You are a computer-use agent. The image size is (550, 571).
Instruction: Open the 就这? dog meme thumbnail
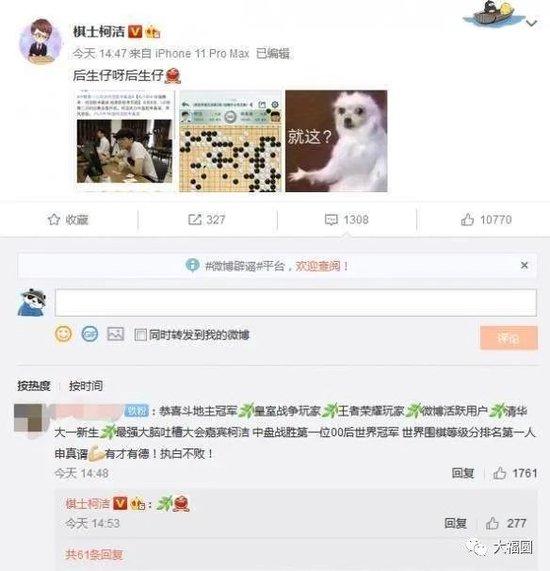click(336, 141)
